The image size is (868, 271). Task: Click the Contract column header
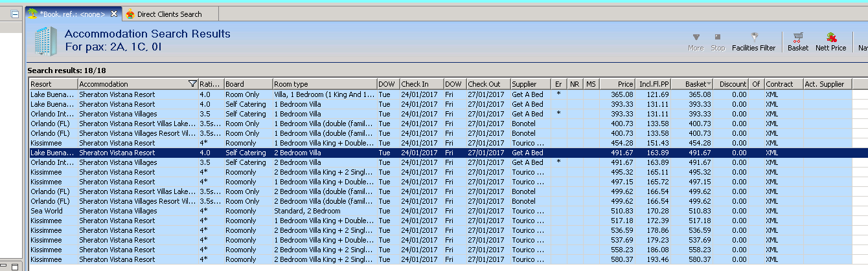[x=784, y=84]
